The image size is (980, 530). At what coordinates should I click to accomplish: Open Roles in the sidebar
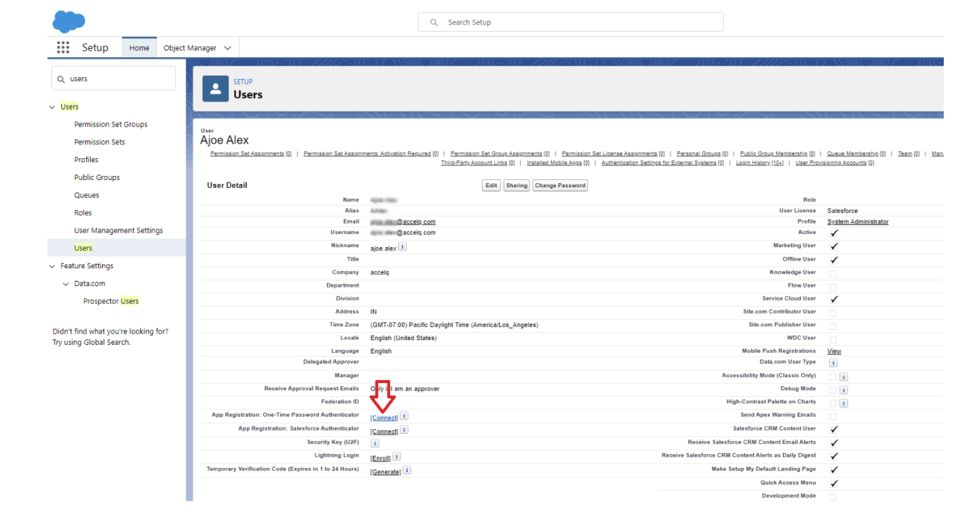pyautogui.click(x=83, y=213)
